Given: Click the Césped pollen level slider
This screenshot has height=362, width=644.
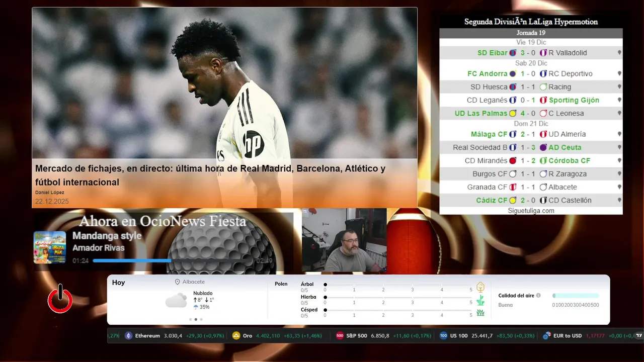Looking at the screenshot, I should click(x=398, y=311).
